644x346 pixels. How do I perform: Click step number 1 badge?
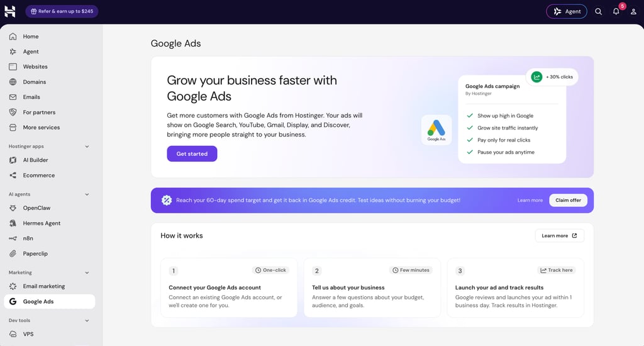click(174, 271)
